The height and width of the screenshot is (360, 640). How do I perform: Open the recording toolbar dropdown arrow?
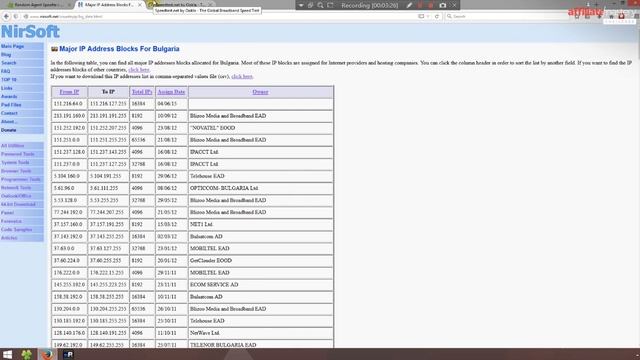(301, 5)
